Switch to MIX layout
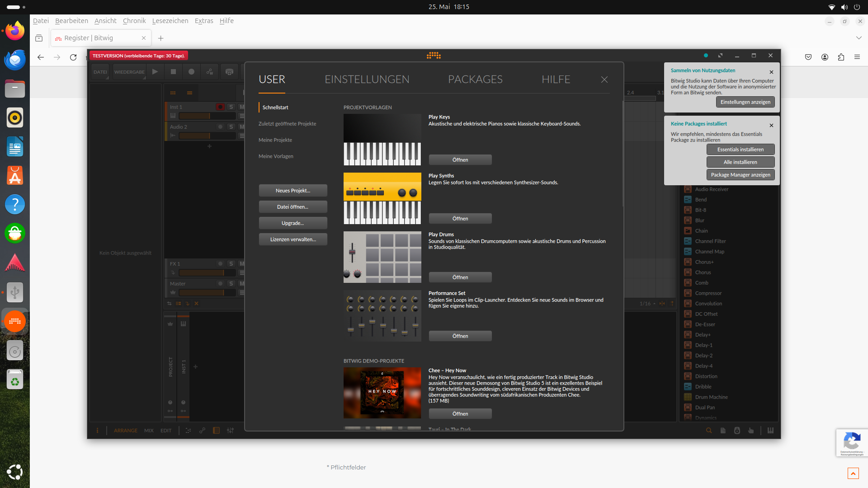Image resolution: width=868 pixels, height=488 pixels. (x=149, y=431)
